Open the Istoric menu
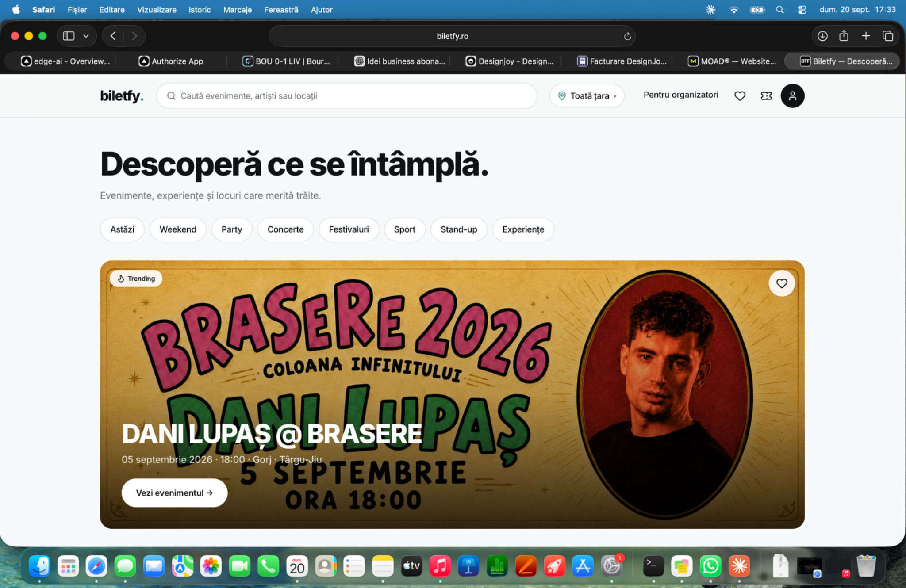The image size is (906, 588). [200, 10]
